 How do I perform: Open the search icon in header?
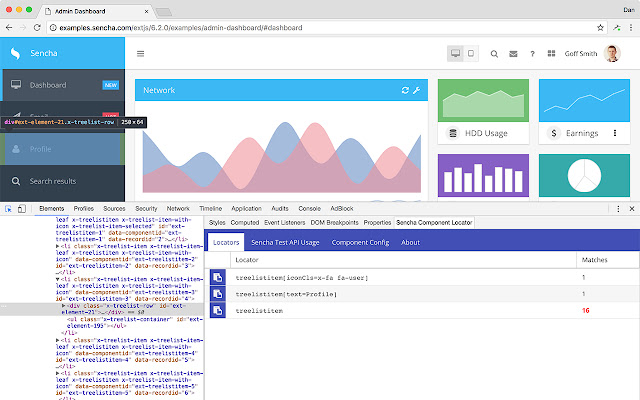tap(494, 54)
